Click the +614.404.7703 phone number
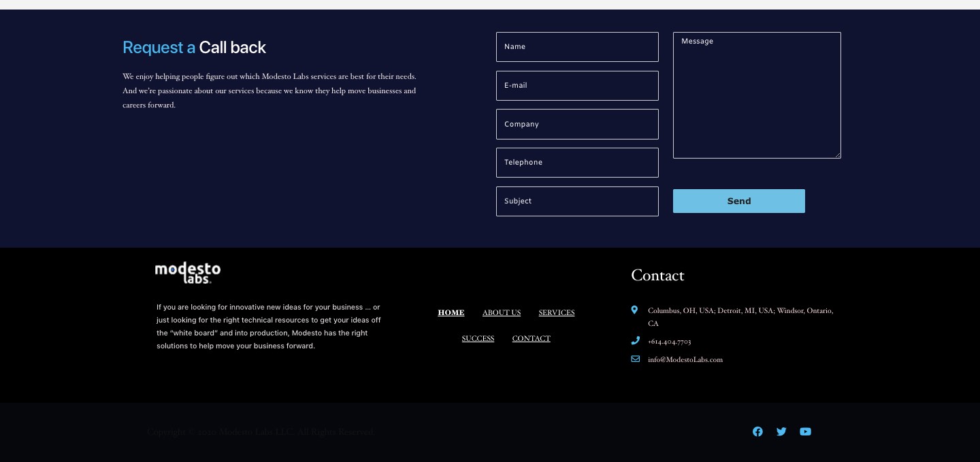 click(x=669, y=342)
